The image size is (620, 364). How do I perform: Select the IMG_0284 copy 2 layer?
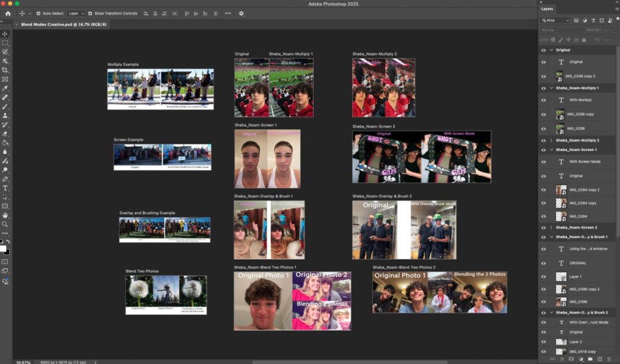578,190
